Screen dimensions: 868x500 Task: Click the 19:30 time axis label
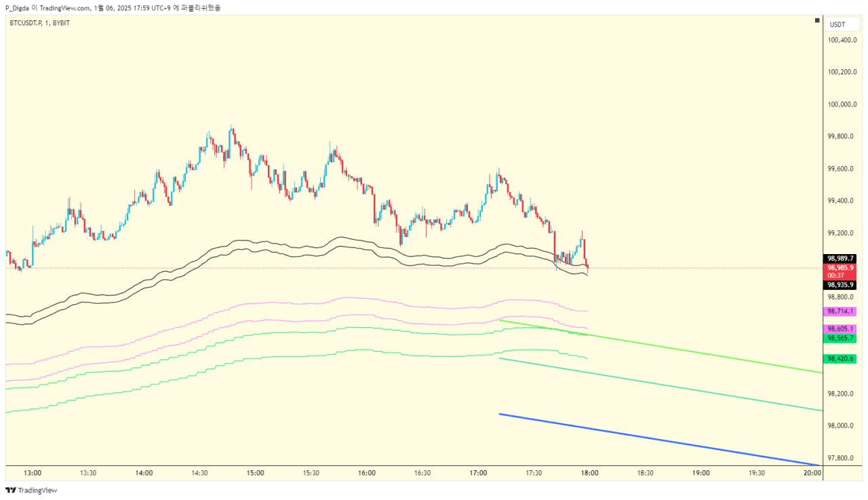tap(757, 473)
